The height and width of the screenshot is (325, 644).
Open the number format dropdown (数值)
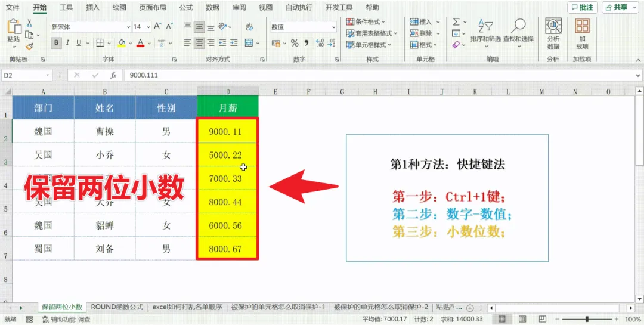[x=333, y=27]
